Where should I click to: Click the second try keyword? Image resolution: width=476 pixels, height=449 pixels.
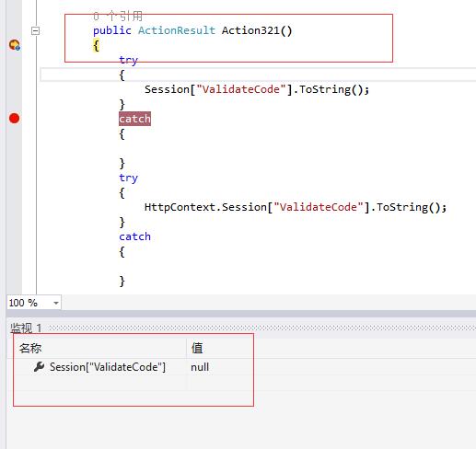pos(129,178)
